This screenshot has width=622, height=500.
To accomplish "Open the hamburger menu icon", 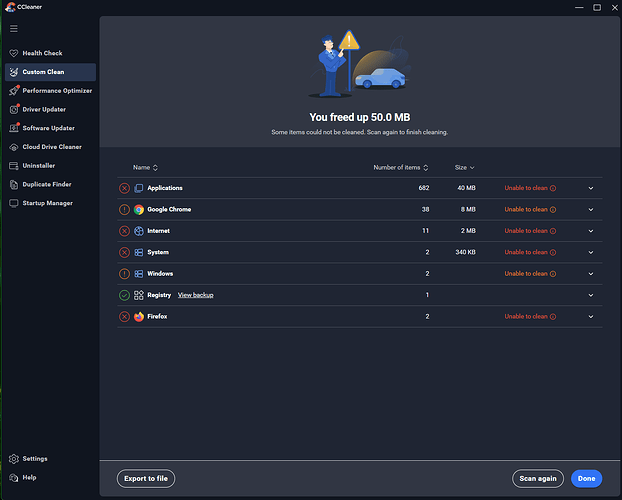I will click(14, 29).
